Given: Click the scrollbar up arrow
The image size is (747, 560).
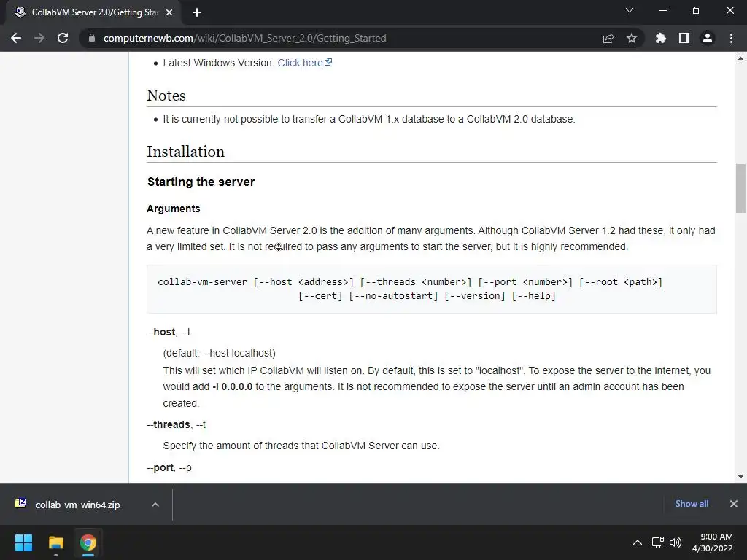Looking at the screenshot, I should pos(740,59).
